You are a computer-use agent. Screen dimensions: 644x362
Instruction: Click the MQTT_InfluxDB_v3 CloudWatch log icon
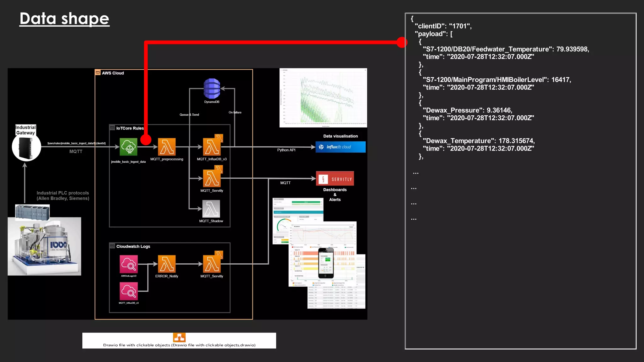(129, 291)
